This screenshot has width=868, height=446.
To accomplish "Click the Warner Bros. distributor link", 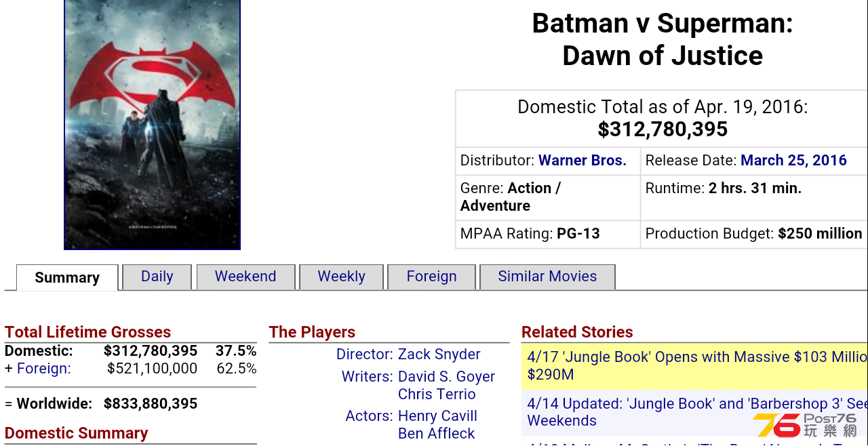I will 583,161.
